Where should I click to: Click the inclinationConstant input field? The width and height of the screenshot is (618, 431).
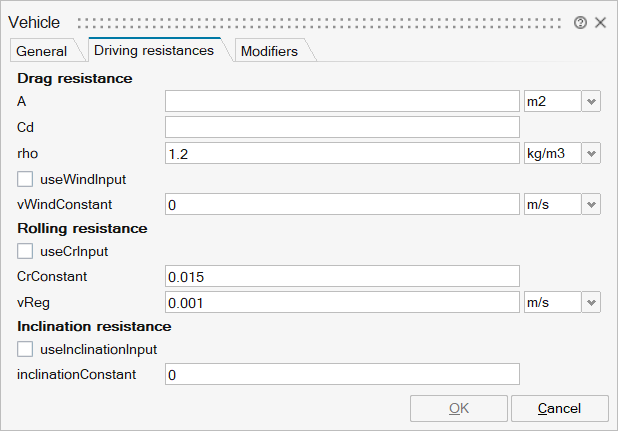point(342,374)
